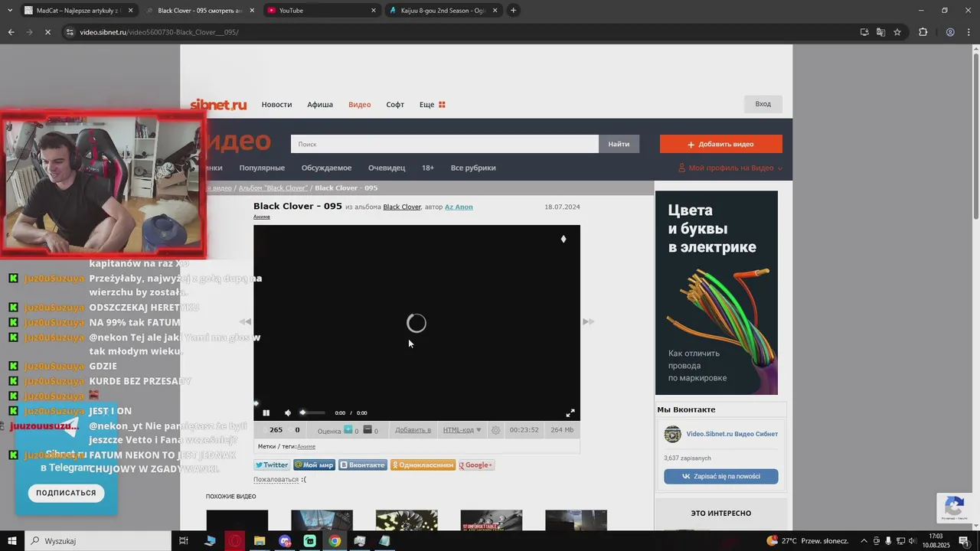The image size is (980, 551).
Task: Open the 18+ video category
Action: pyautogui.click(x=428, y=168)
